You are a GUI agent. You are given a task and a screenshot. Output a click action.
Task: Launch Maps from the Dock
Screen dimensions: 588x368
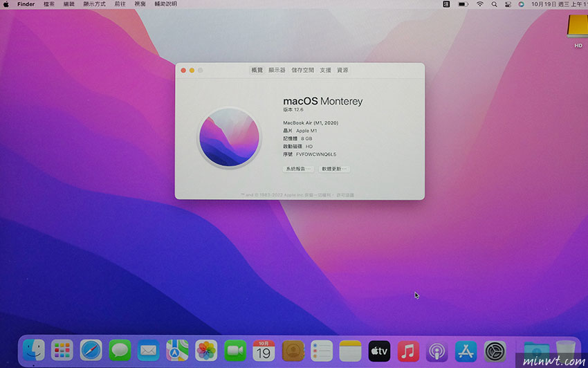coord(177,351)
